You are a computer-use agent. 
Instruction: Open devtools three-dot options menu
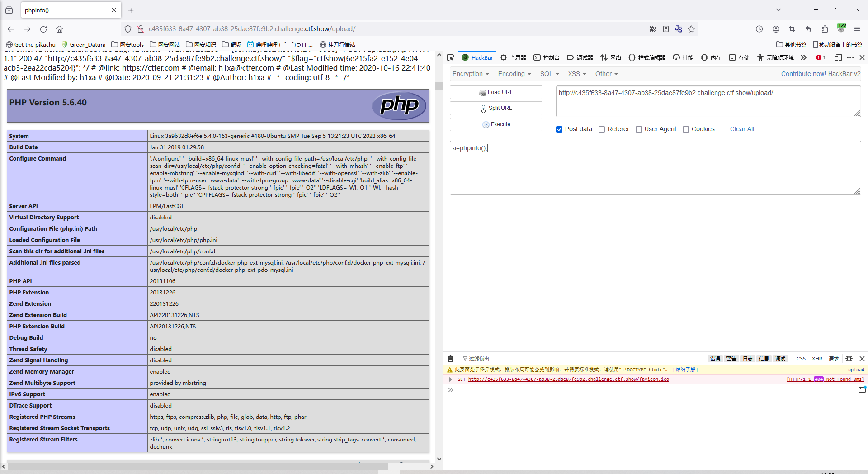[850, 57]
